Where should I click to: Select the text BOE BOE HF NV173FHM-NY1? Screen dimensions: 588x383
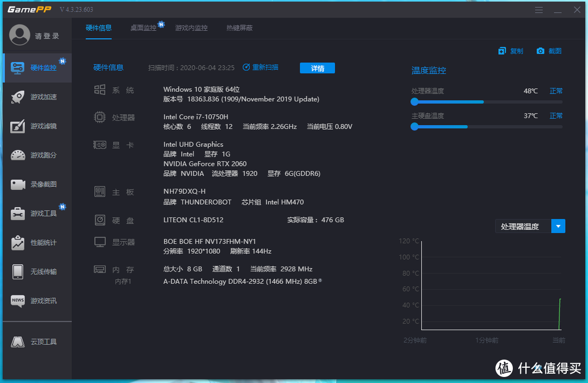pyautogui.click(x=210, y=241)
